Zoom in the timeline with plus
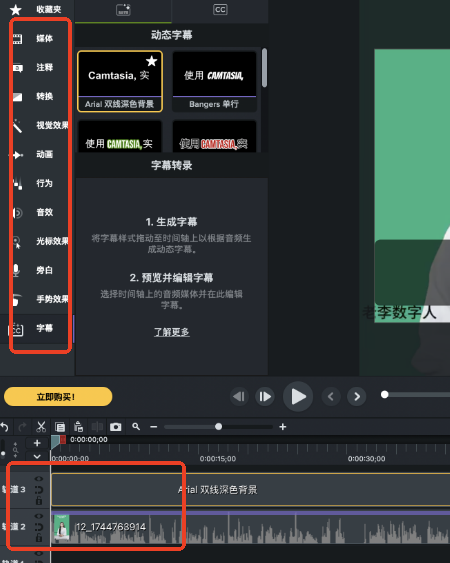The height and width of the screenshot is (563, 450). tap(283, 427)
